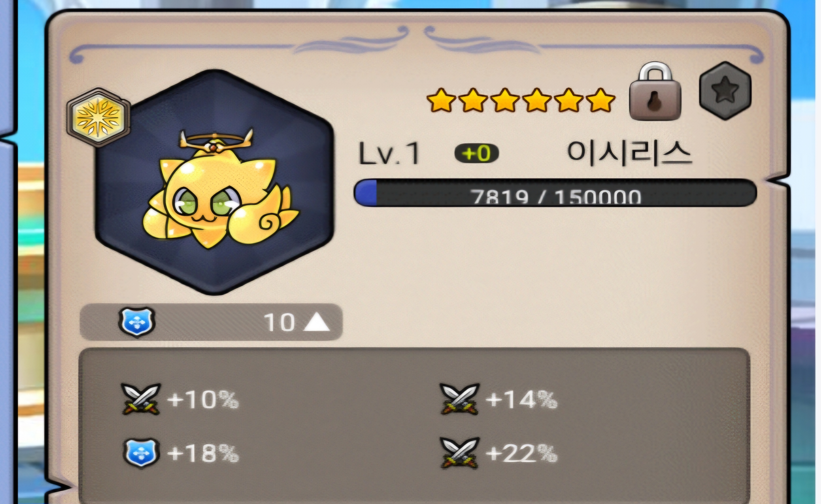Image resolution: width=821 pixels, height=504 pixels.
Task: Click the first gold rank star
Action: (441, 100)
